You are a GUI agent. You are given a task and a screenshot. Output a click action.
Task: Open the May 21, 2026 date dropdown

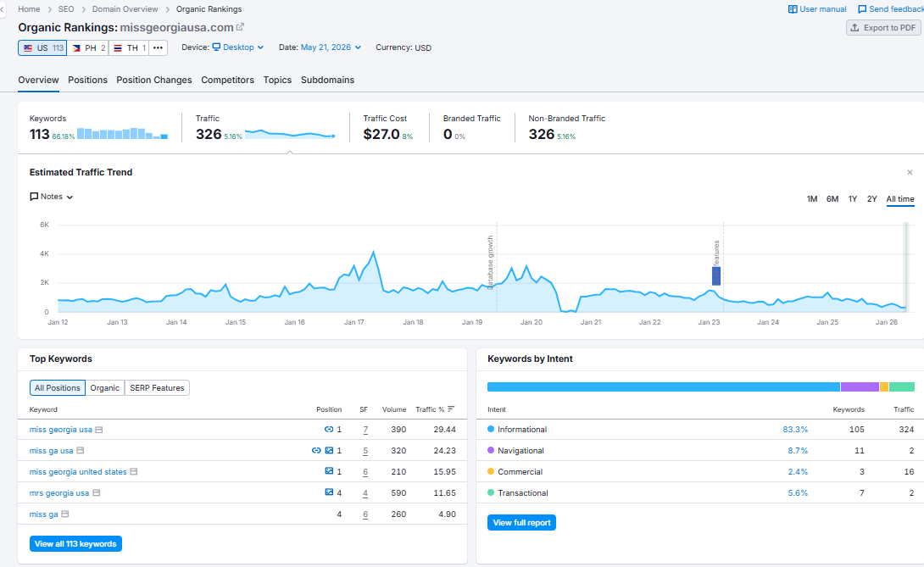point(331,47)
